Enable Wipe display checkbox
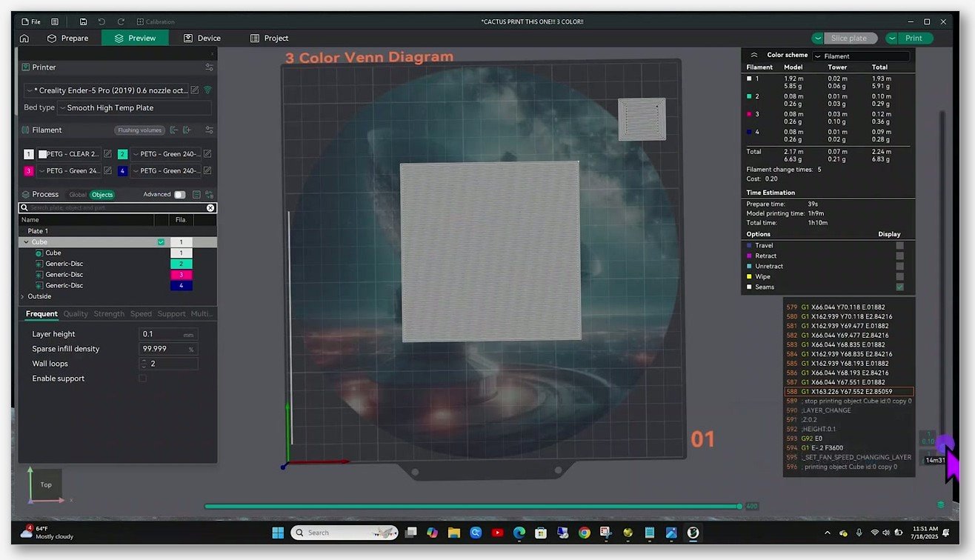 [899, 276]
